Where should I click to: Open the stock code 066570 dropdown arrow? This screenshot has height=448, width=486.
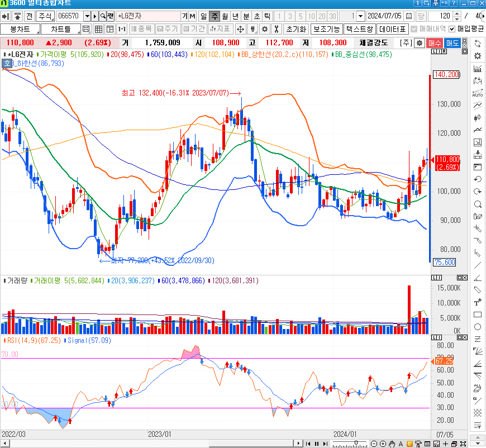(x=87, y=16)
